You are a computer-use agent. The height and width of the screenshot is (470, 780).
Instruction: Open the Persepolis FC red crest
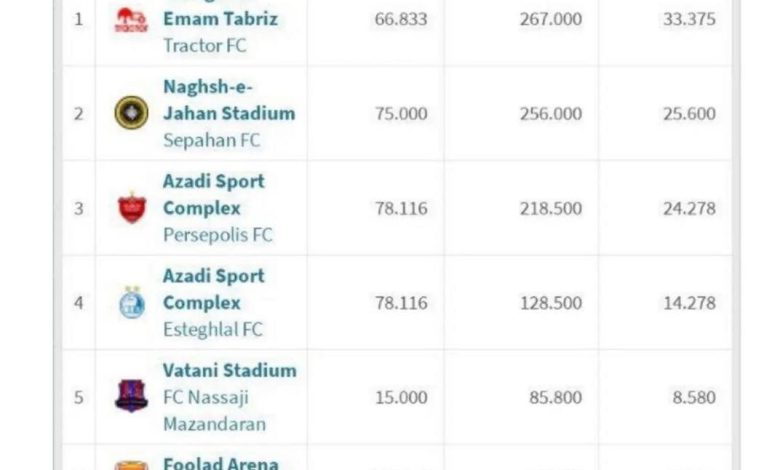pyautogui.click(x=132, y=207)
